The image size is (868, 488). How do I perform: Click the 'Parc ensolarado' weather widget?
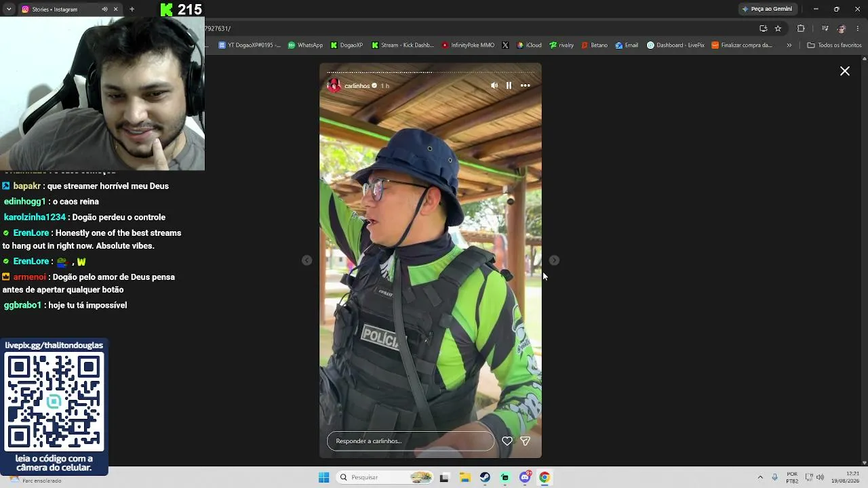click(35, 480)
